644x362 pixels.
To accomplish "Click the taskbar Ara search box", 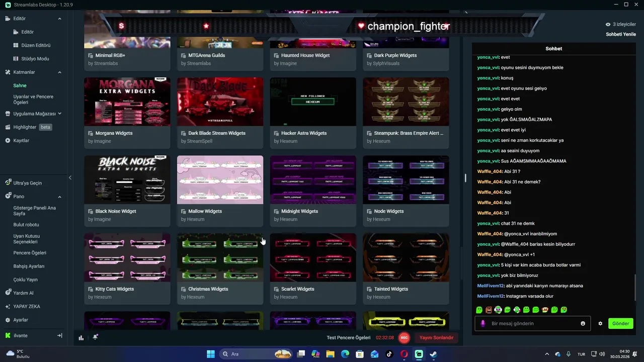I will (257, 354).
